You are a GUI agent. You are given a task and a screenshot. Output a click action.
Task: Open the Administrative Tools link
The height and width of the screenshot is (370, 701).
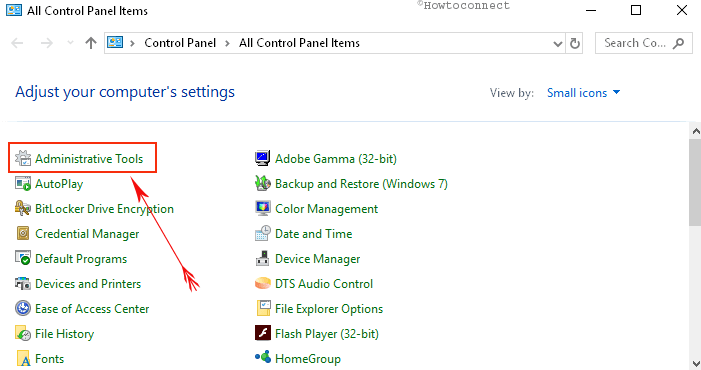89,159
